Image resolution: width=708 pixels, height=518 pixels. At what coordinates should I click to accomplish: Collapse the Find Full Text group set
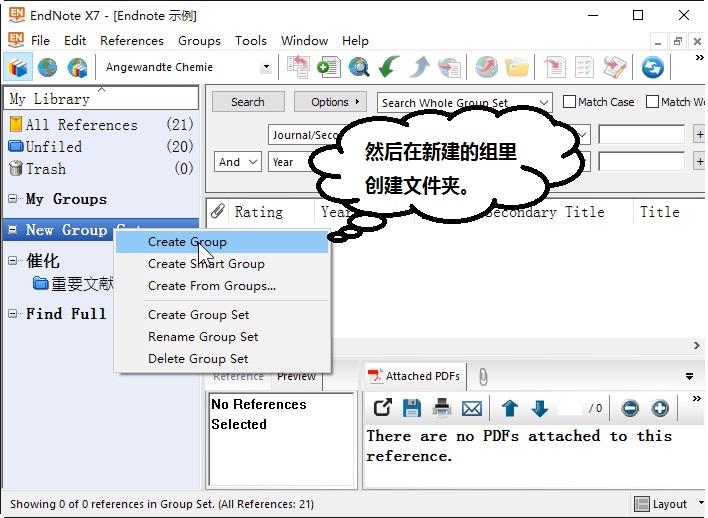click(13, 313)
